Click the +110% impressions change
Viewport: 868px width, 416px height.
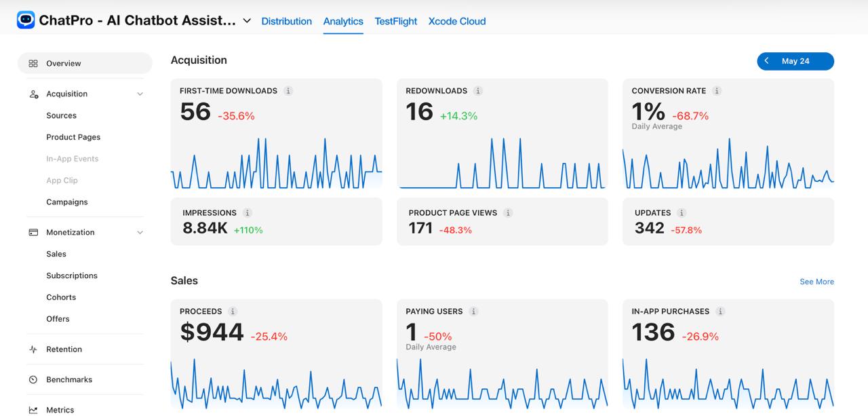248,230
